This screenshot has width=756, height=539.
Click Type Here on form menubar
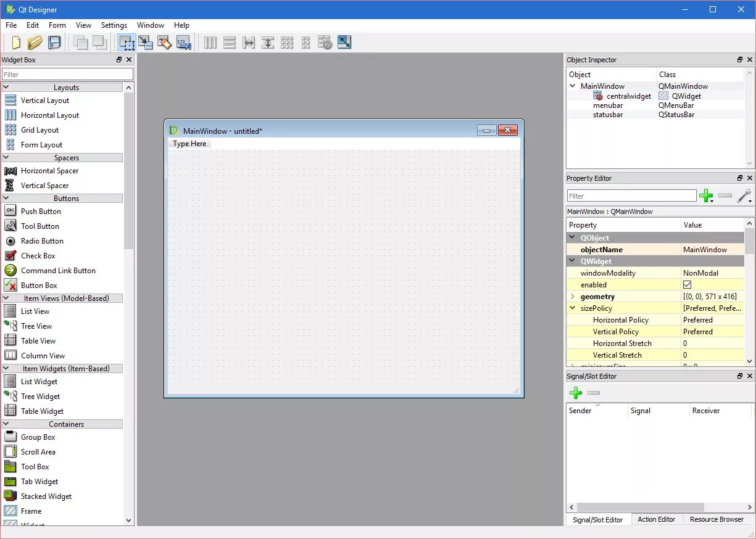190,144
